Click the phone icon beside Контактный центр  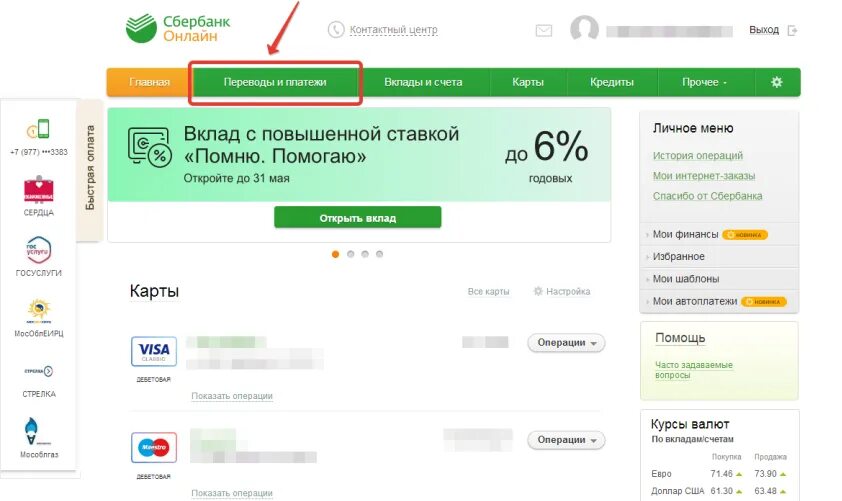click(x=336, y=30)
